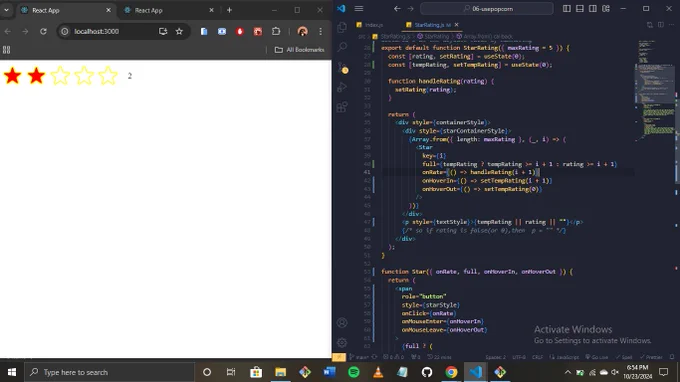Image resolution: width=680 pixels, height=382 pixels.
Task: Go forward in VS Code navigation history
Action: 410,9
